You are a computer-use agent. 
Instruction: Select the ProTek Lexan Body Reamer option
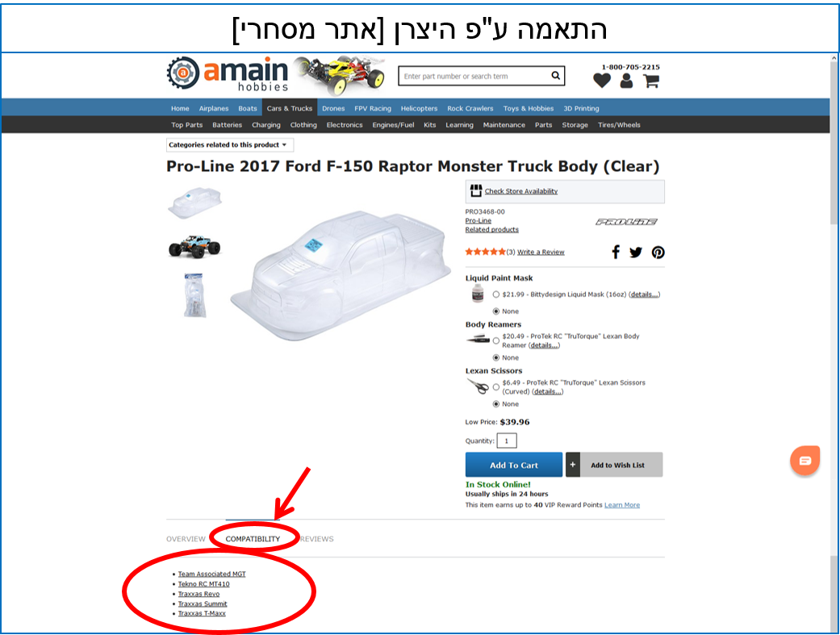[x=496, y=340]
